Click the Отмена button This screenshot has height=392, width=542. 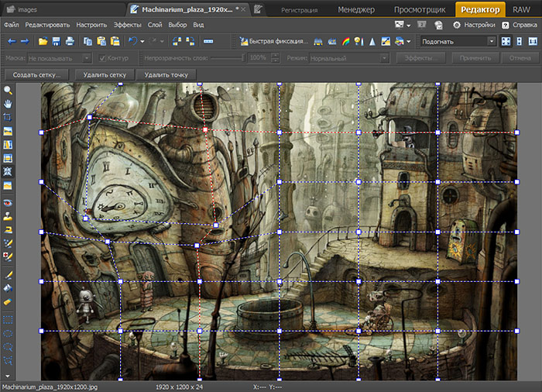point(520,58)
